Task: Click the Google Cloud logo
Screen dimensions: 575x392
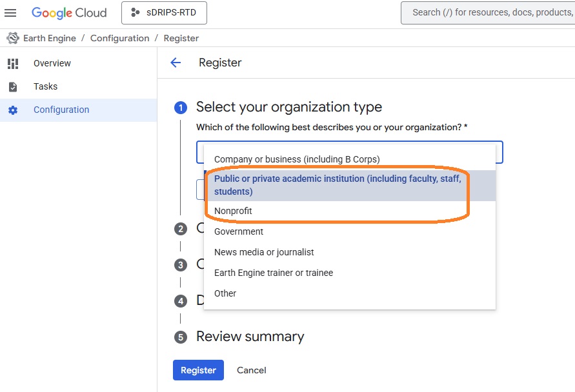Action: point(69,13)
